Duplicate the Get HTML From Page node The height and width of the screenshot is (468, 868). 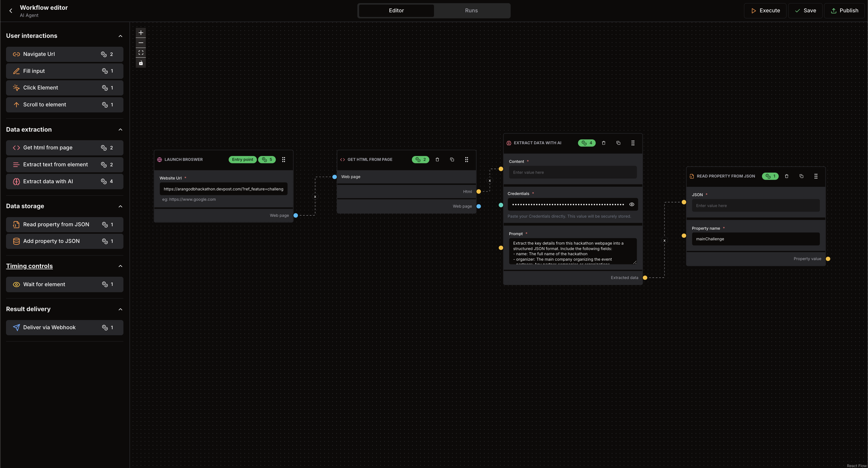(452, 160)
